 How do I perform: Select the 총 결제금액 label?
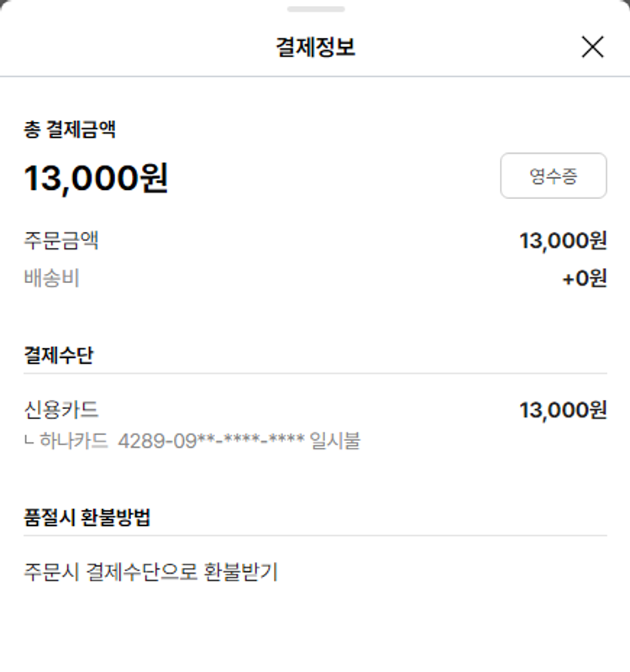(x=70, y=129)
